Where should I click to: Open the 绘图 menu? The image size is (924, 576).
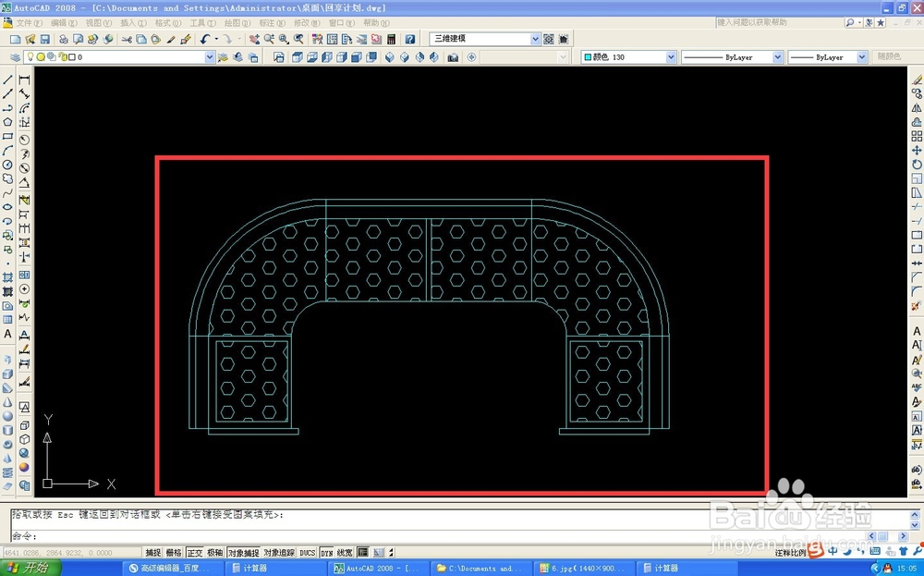(x=237, y=22)
